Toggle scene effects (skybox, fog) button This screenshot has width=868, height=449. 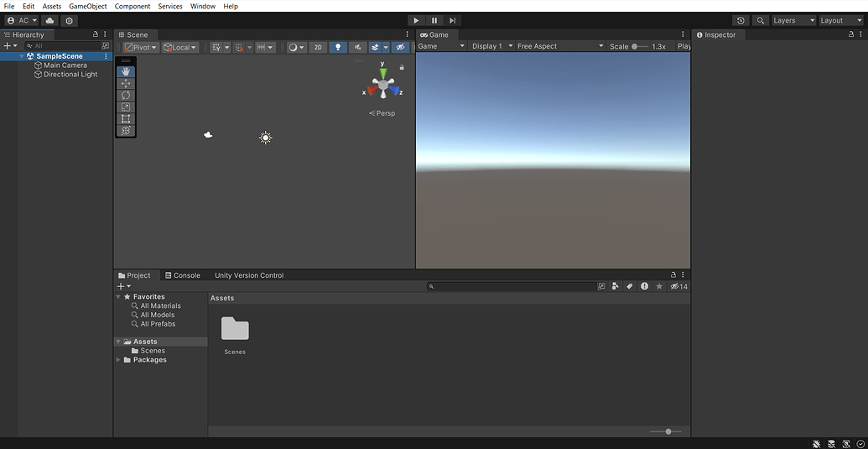pos(376,47)
